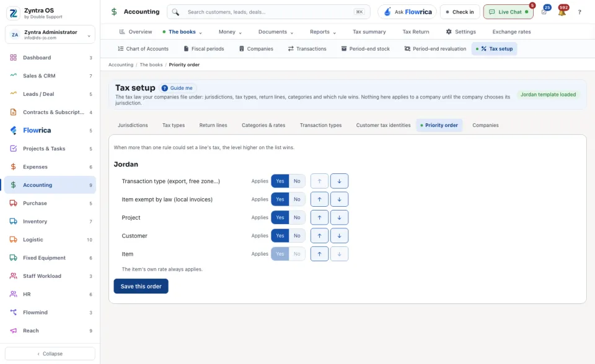Screen dimensions: 595x364
Task: Open the Flowrica sidebar icon
Action: click(x=13, y=131)
